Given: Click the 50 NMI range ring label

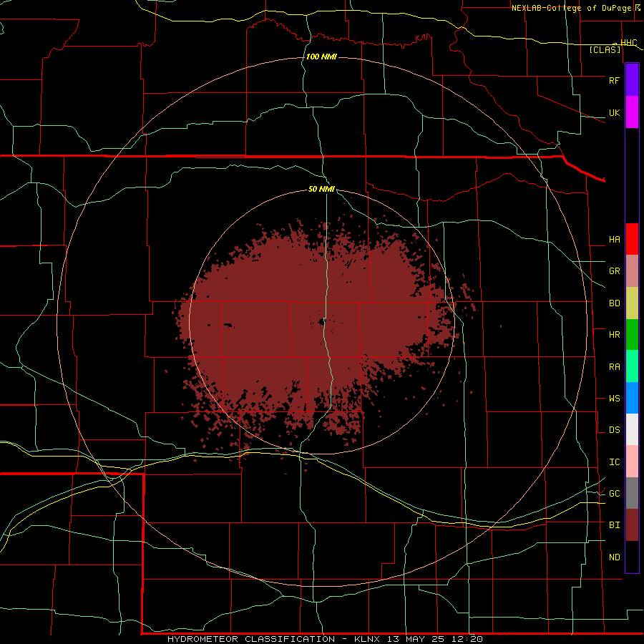Looking at the screenshot, I should tap(321, 189).
